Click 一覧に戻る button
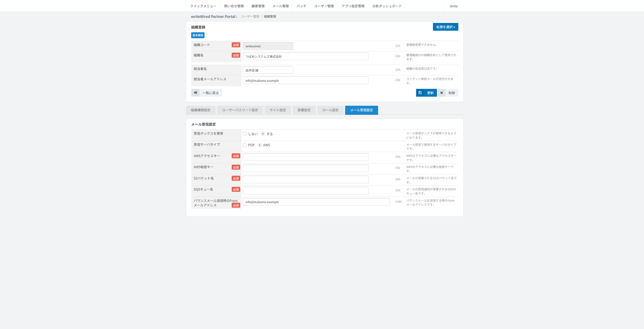The height and width of the screenshot is (329, 644). click(x=207, y=93)
